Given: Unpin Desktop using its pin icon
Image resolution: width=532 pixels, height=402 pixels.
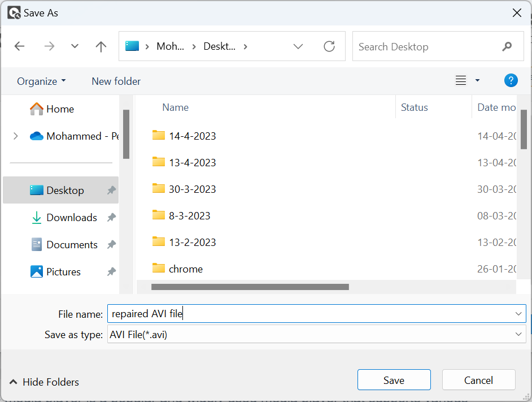Looking at the screenshot, I should [x=111, y=191].
